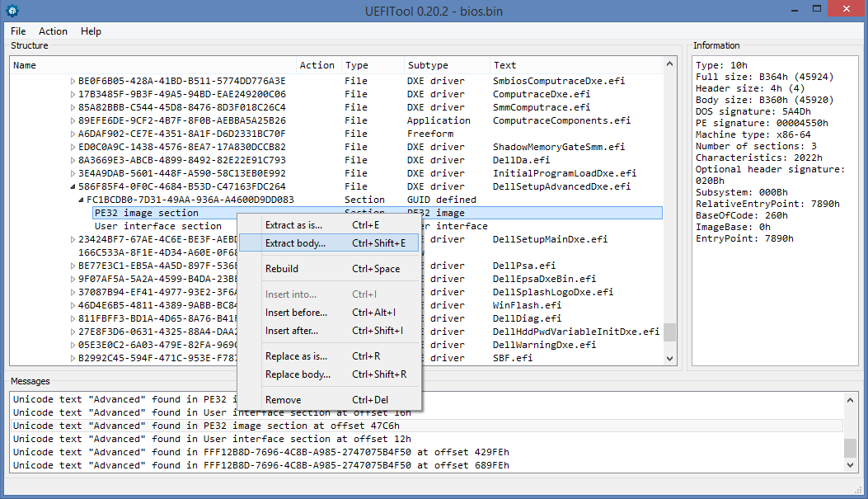Click Structure tree scroll up arrow
868x499 pixels.
click(670, 64)
